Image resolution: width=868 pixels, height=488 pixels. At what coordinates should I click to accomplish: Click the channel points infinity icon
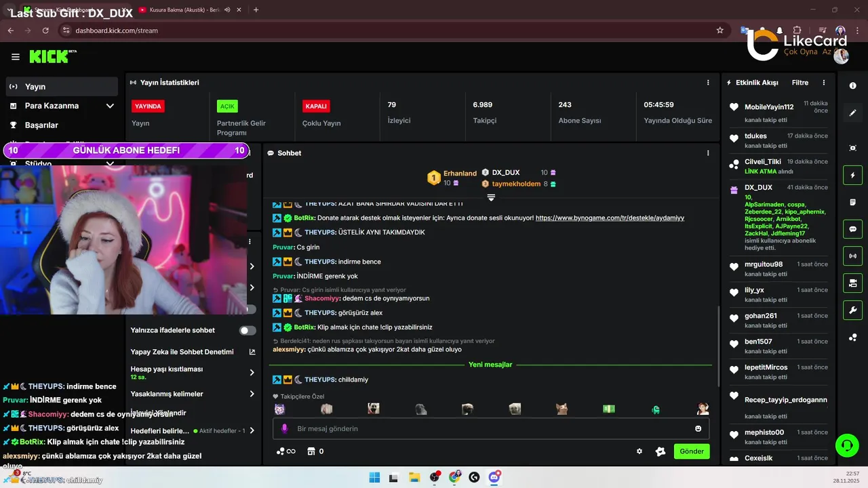point(285,451)
